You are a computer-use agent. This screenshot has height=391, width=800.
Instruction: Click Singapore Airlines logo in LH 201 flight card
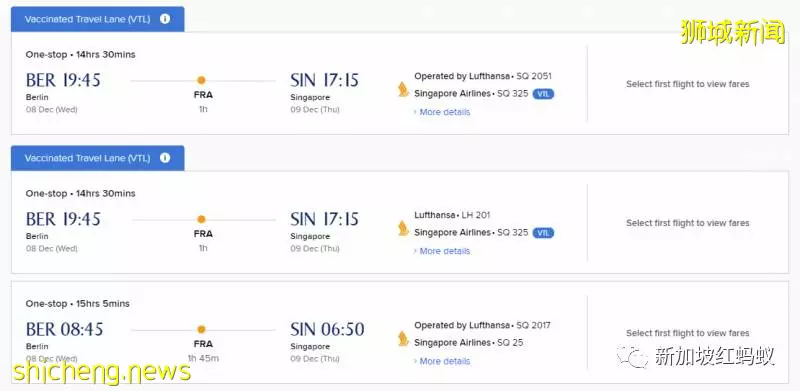pyautogui.click(x=403, y=228)
